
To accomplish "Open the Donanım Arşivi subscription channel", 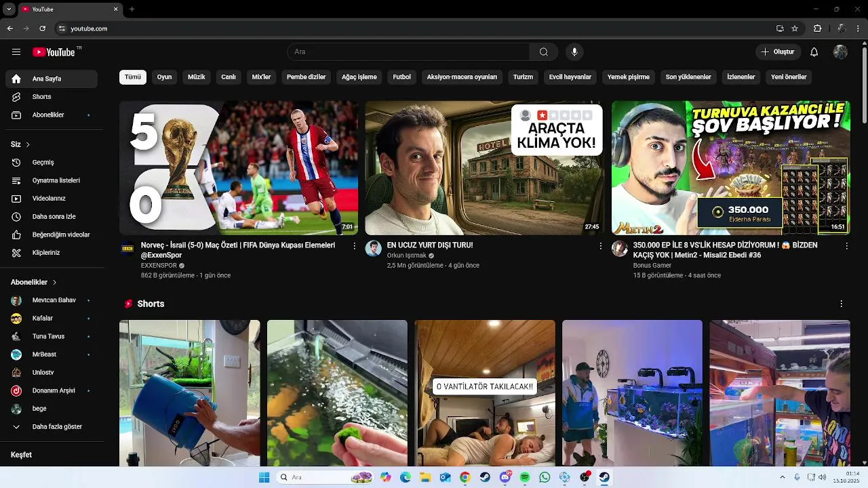I will (52, 390).
